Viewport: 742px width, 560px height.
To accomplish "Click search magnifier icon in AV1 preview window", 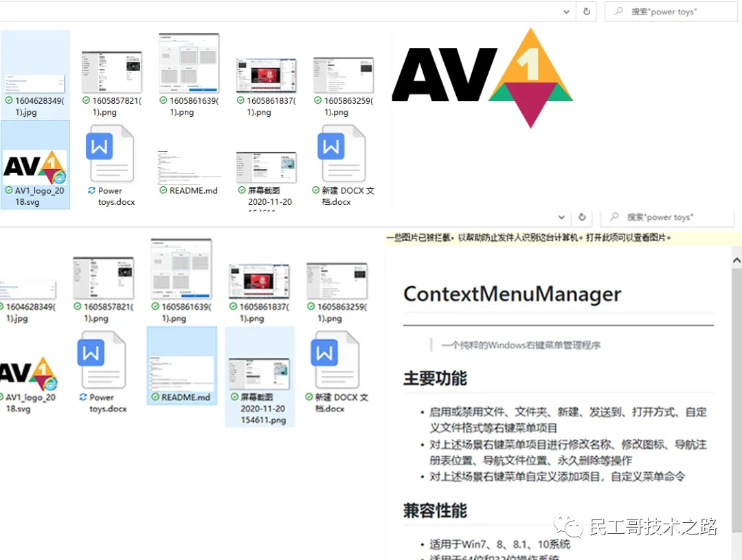I will coord(618,11).
